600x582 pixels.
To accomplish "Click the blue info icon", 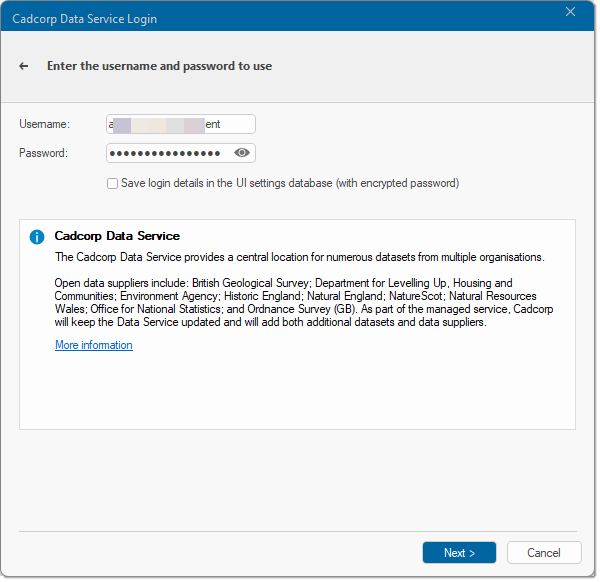I will coord(37,237).
